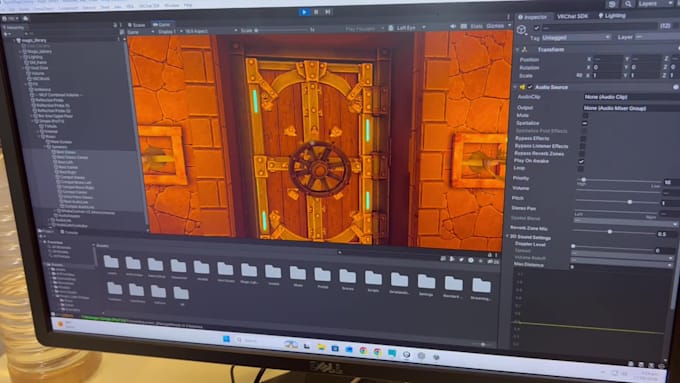Toggle Bypass Listener Effects checkbox
This screenshot has width=680, height=383.
click(x=582, y=147)
